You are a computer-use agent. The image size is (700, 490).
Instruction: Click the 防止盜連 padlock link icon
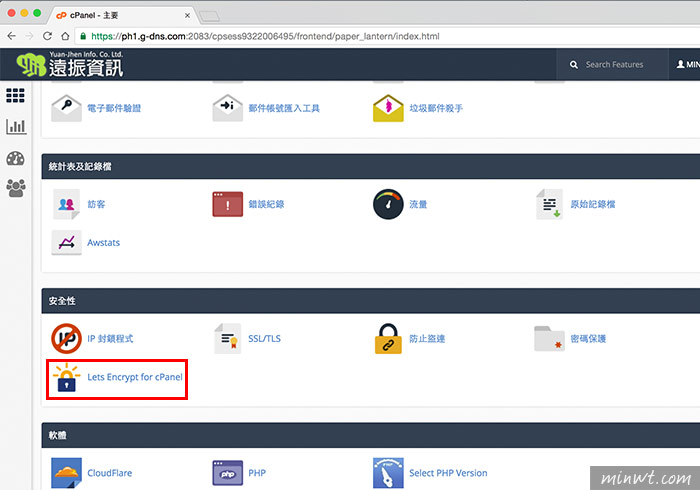coord(388,338)
